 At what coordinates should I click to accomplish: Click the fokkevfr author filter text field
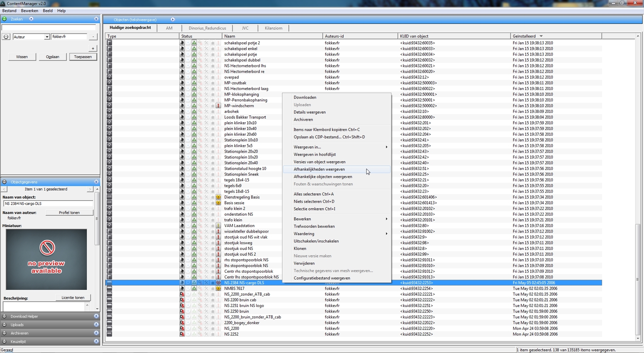point(69,37)
